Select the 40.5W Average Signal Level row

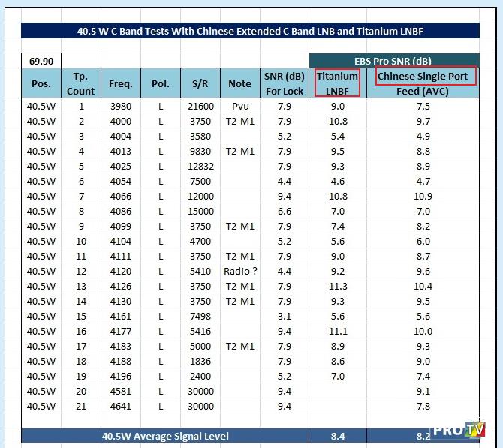pyautogui.click(x=165, y=436)
